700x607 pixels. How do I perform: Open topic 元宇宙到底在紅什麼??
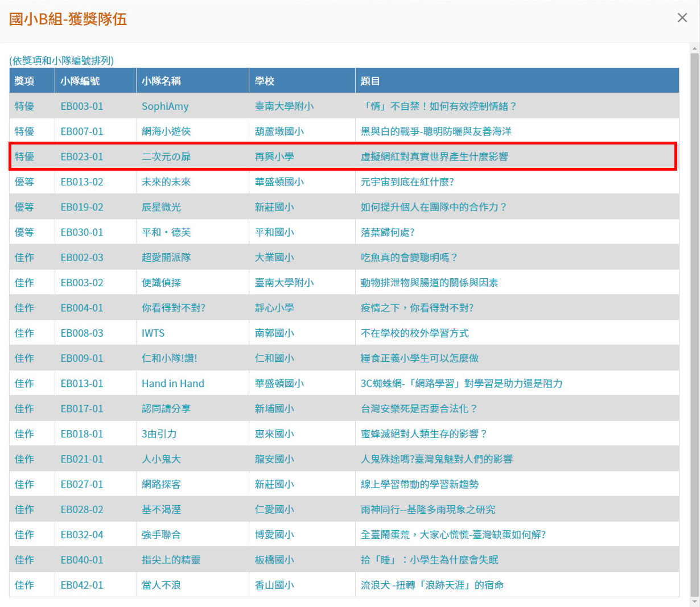click(x=407, y=182)
